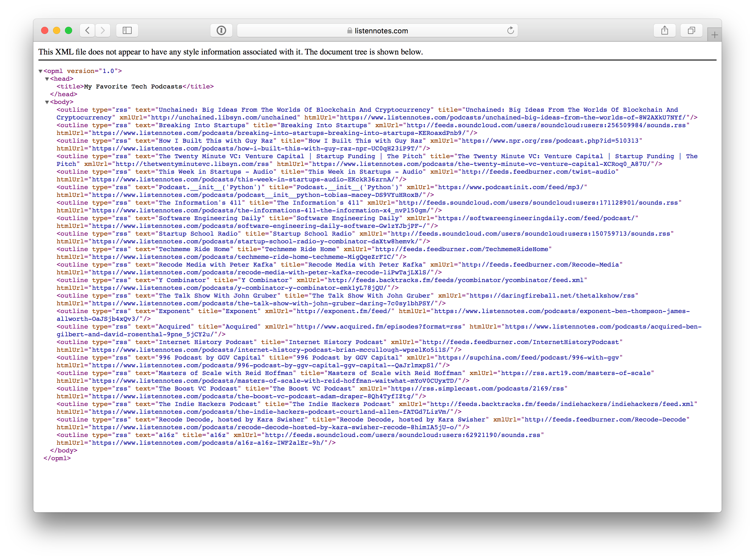Reload the page with the refresh icon
The image size is (755, 560).
511,30
